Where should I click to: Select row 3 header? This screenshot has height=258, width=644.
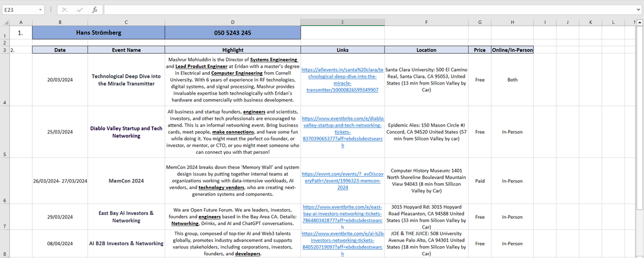(x=4, y=50)
